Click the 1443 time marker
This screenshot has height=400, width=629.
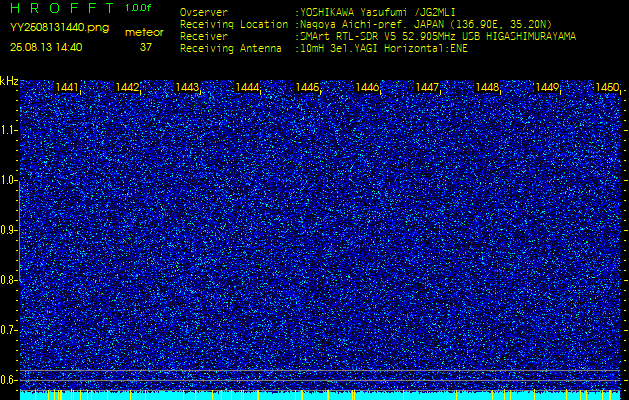(x=187, y=87)
